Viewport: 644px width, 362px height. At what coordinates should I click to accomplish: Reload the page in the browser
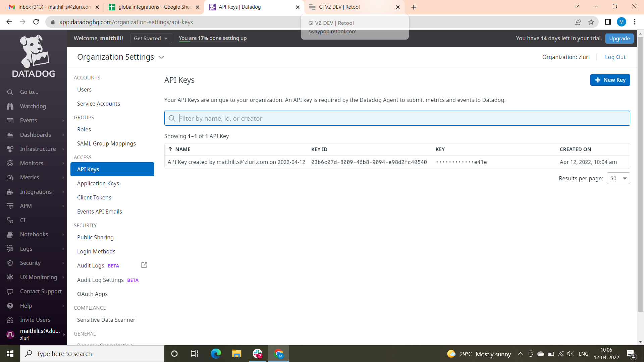click(36, 22)
